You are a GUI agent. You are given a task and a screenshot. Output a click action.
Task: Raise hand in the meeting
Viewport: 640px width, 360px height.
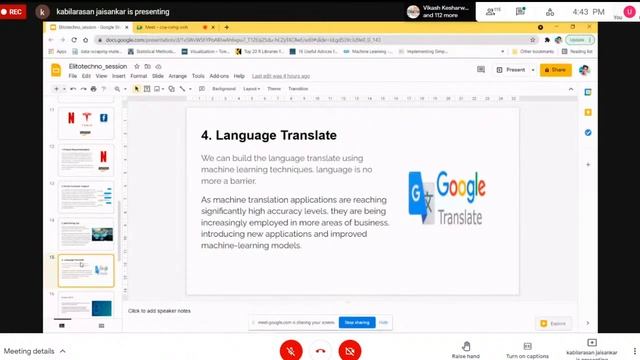point(466,350)
